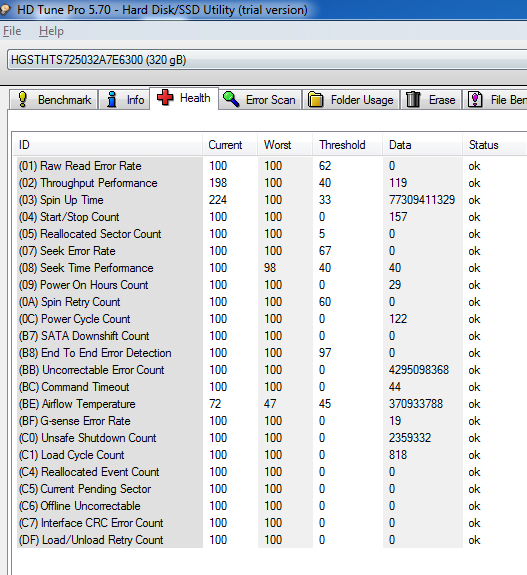
Task: Select the (05) Reallocated Sector Count row
Action: coord(271,234)
